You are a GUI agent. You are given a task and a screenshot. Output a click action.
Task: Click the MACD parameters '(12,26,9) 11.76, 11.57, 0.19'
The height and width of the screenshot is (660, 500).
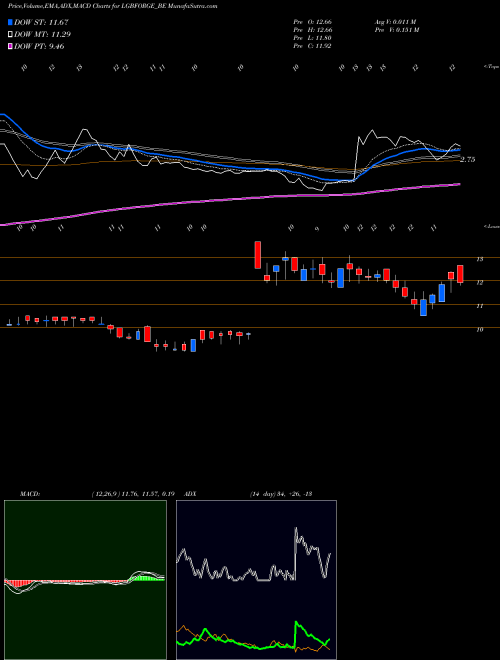point(133,494)
